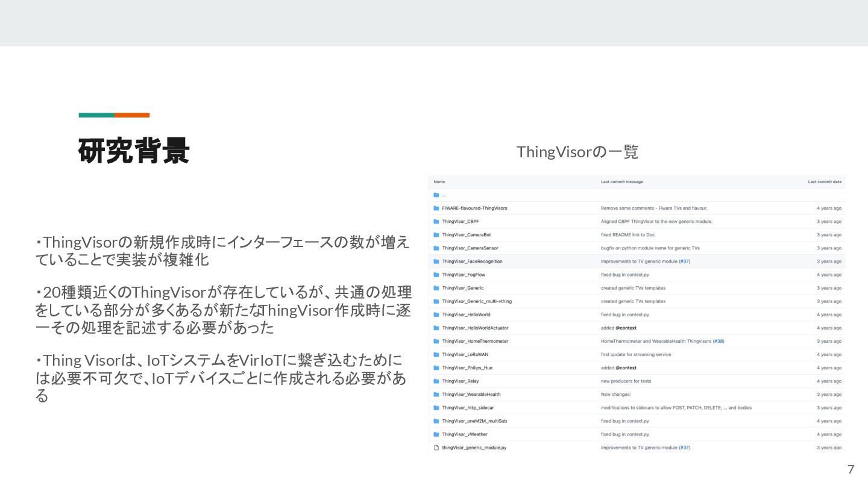This screenshot has width=868, height=488.
Task: Open the ThingVisor_http_sidecar folder name
Action: 468,407
